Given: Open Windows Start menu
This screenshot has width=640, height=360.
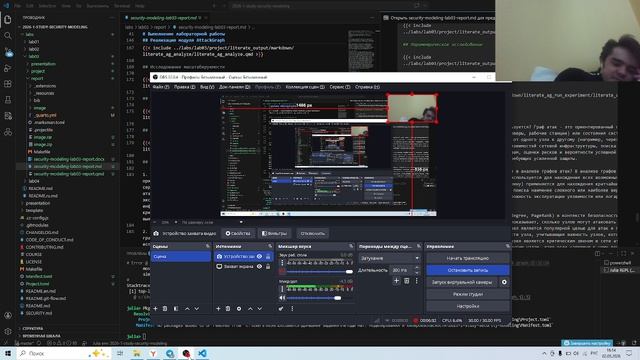Looking at the screenshot, I should coord(8,353).
